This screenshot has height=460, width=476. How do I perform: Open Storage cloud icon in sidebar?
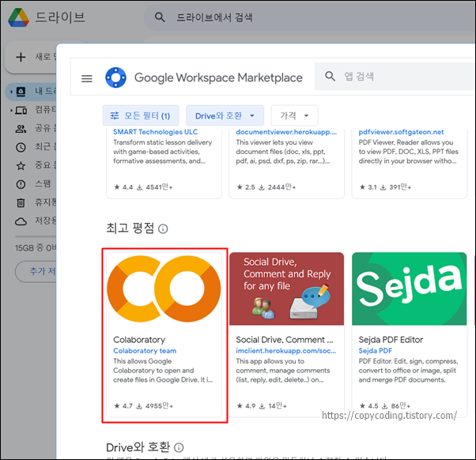[x=21, y=221]
